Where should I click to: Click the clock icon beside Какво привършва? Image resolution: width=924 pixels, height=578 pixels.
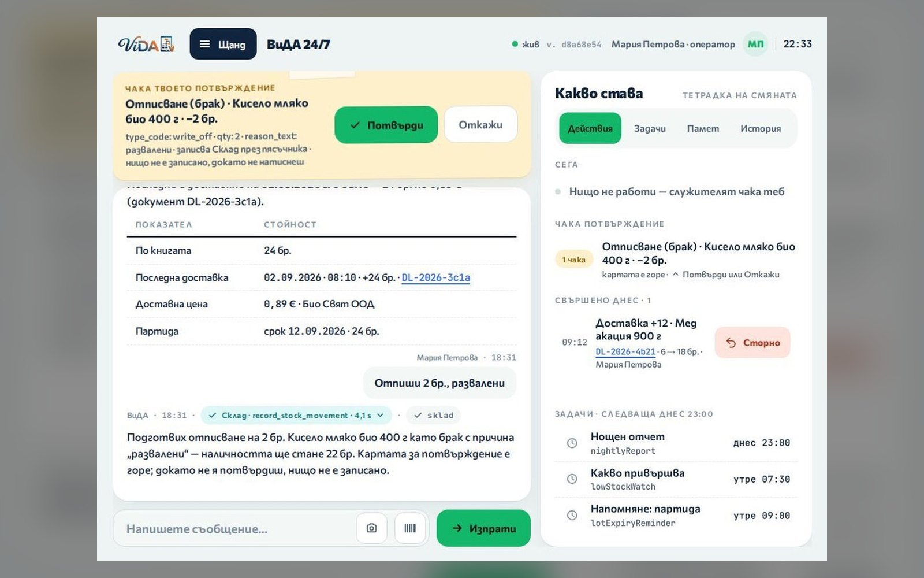[572, 479]
